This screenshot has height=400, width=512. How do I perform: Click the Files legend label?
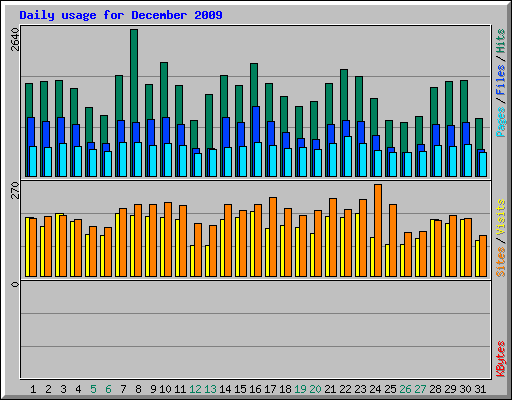[501, 80]
